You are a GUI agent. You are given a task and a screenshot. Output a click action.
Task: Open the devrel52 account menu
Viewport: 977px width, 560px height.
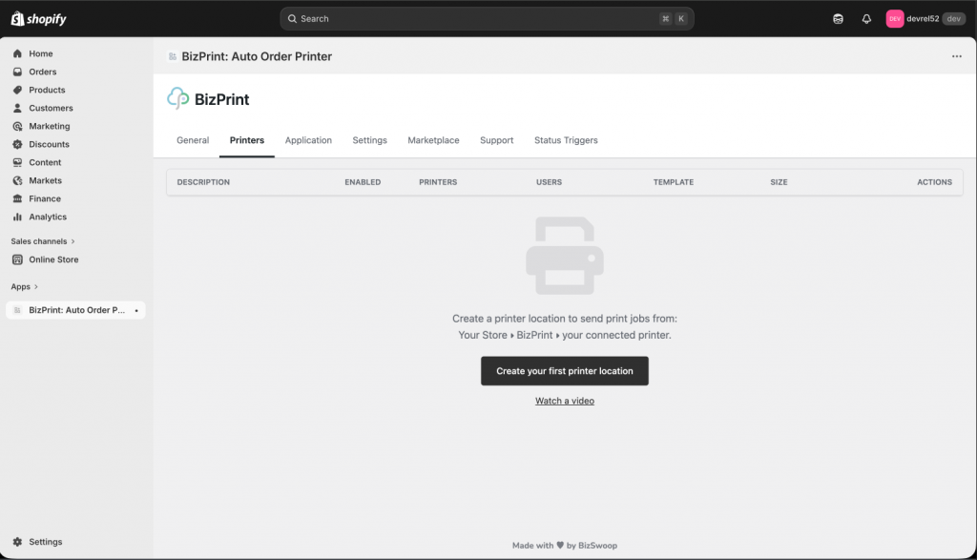(x=925, y=19)
